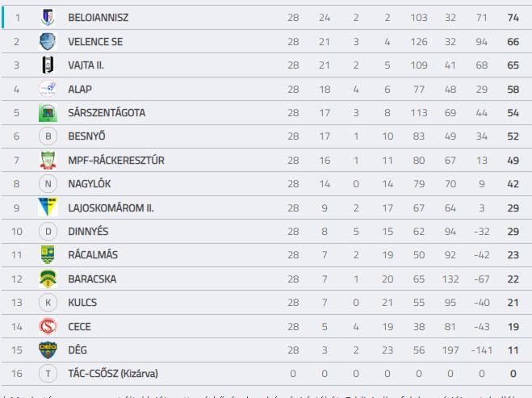532x398 pixels.
Task: Click the Besnyő letter B placeholder icon
Action: point(48,136)
